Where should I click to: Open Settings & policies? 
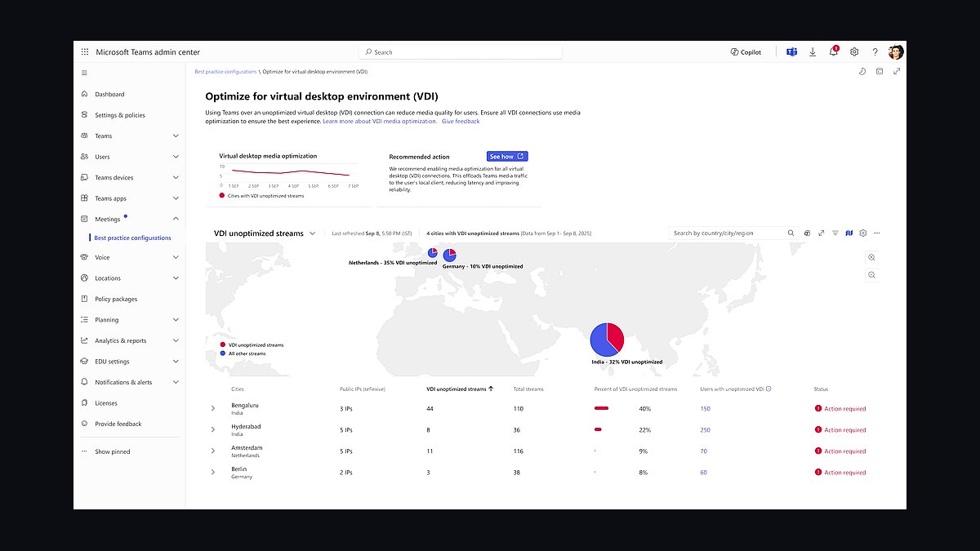120,115
